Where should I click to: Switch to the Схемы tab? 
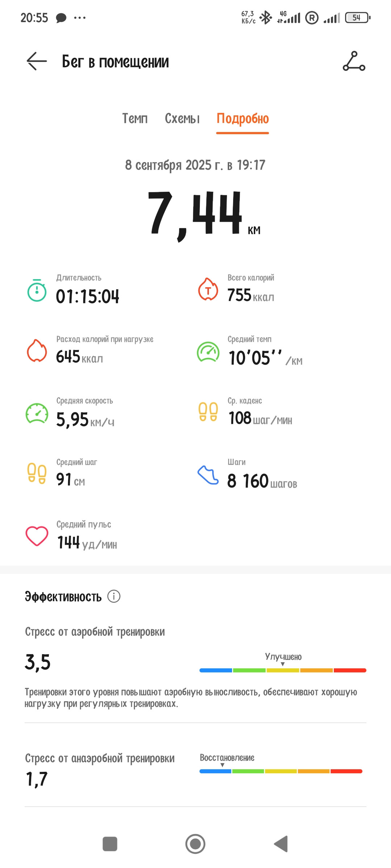(182, 119)
